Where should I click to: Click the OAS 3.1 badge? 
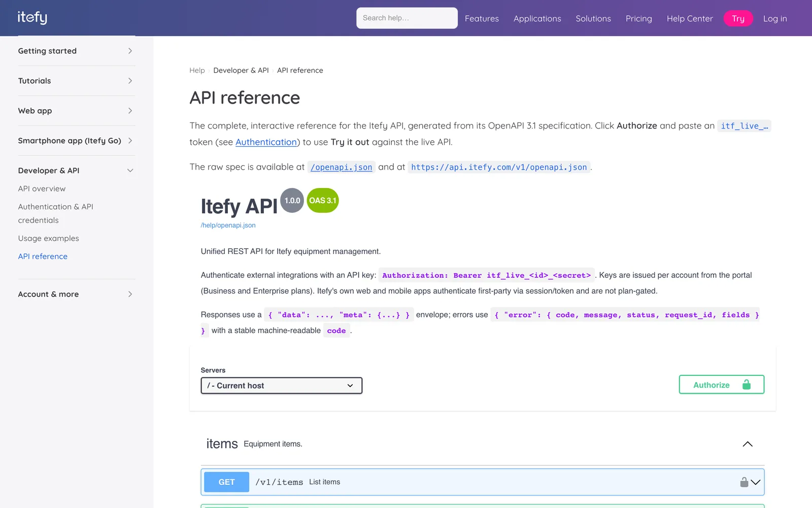click(x=323, y=200)
